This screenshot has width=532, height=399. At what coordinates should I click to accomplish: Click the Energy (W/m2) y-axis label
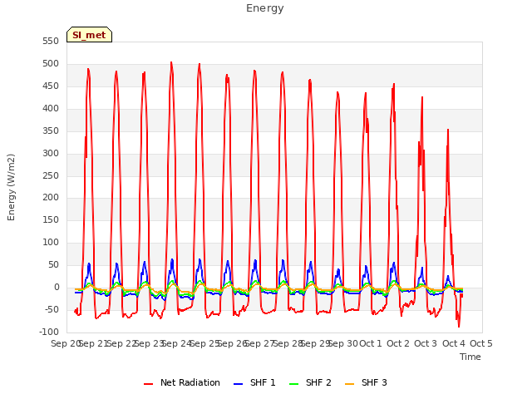[x=11, y=187]
